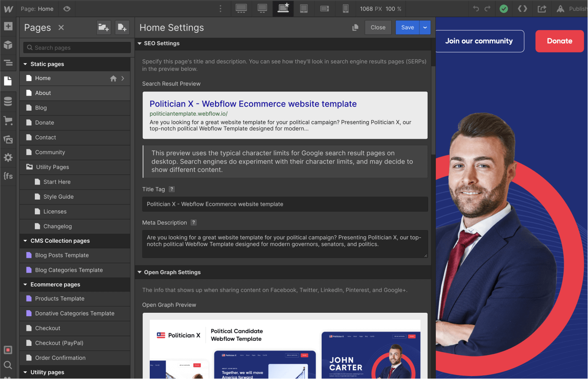588x379 pixels.
Task: Toggle preview mode with the eye icon
Action: click(x=67, y=8)
